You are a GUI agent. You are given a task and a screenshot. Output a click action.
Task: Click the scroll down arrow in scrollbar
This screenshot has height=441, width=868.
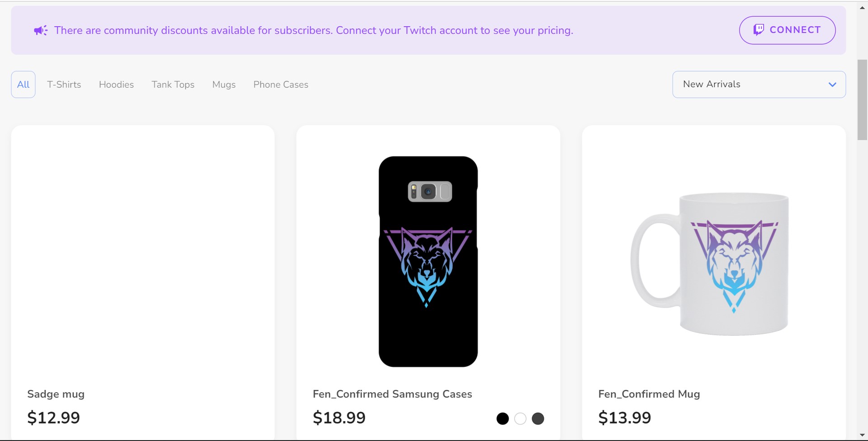(x=862, y=435)
